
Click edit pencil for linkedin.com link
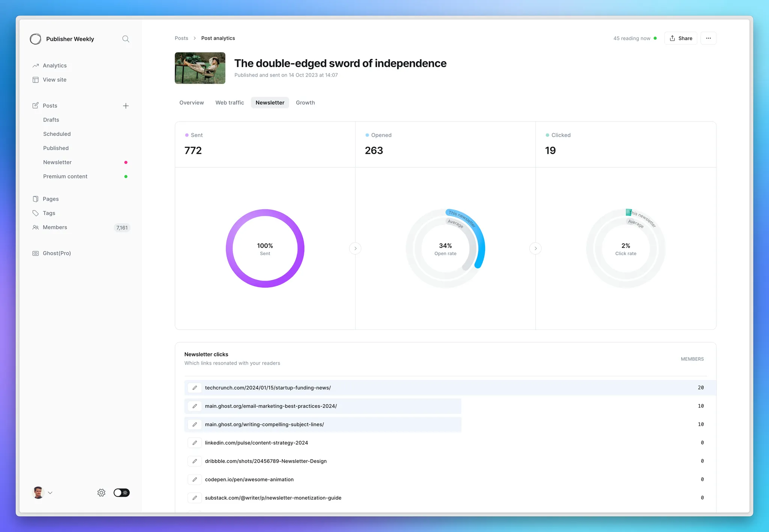point(195,443)
